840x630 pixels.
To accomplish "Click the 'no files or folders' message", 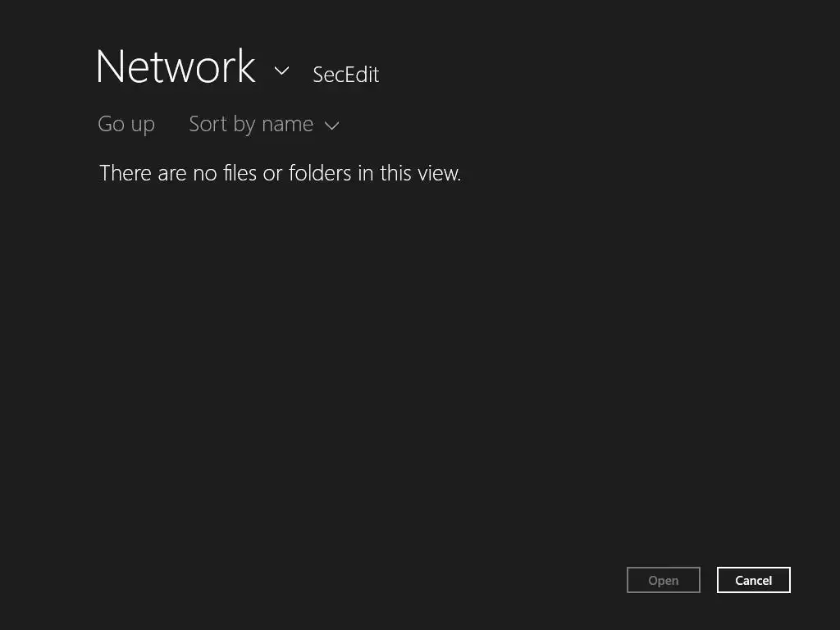I will pyautogui.click(x=280, y=173).
